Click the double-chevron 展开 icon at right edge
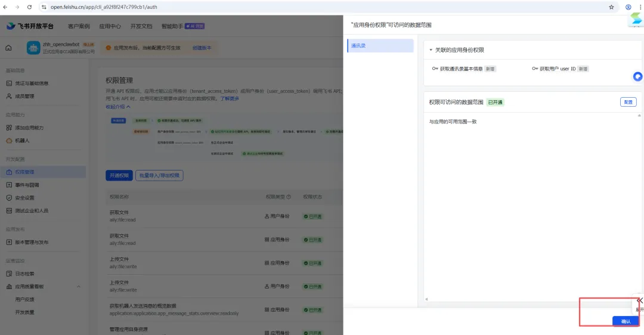 click(x=640, y=300)
